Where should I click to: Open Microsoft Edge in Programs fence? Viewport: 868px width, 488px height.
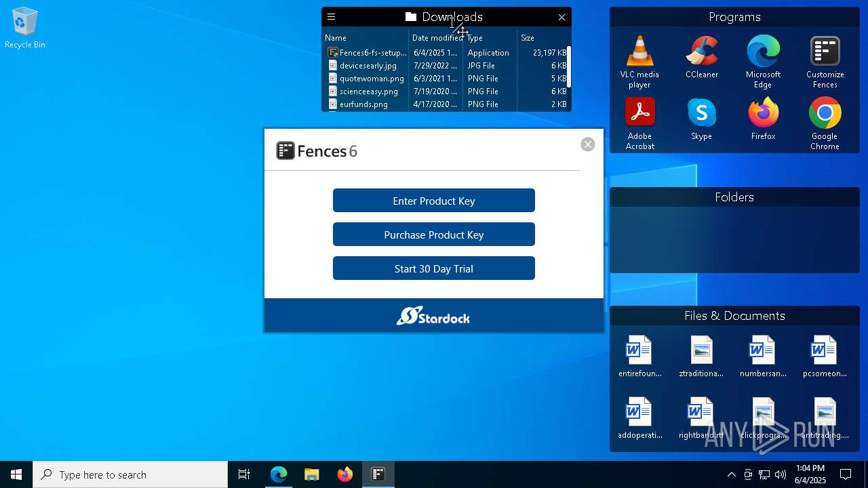click(x=763, y=62)
